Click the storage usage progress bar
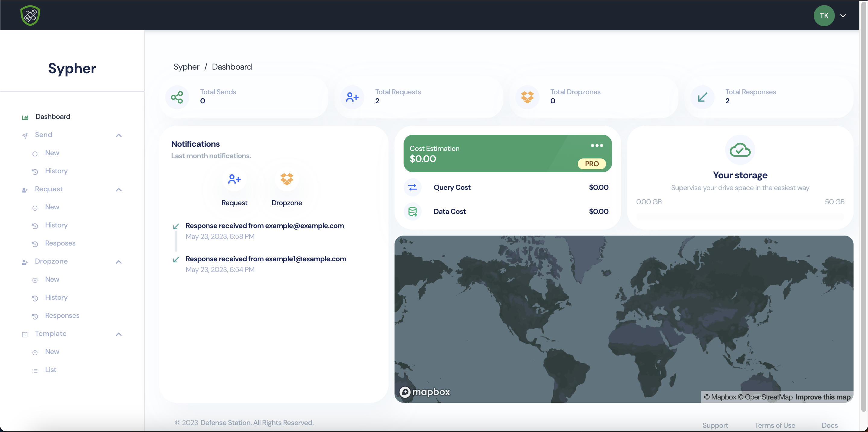Image resolution: width=868 pixels, height=432 pixels. (x=740, y=218)
